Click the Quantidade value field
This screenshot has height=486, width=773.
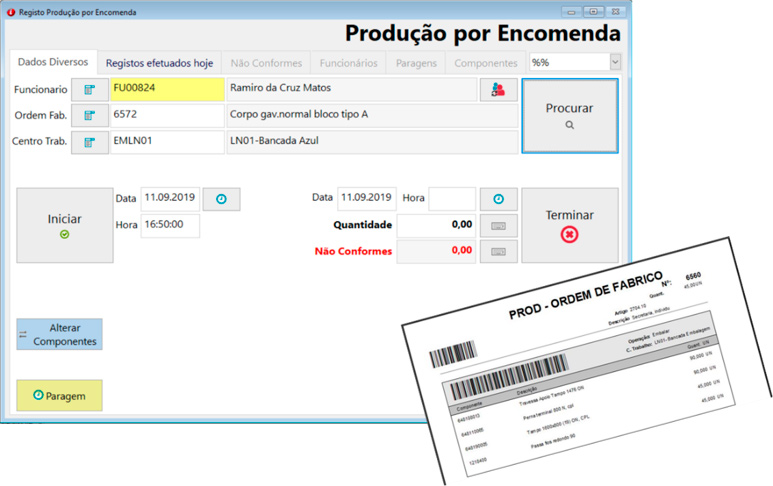tap(436, 225)
